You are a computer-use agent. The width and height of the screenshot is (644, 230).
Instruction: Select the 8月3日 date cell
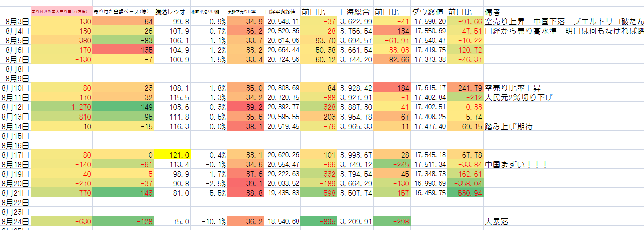click(16, 21)
